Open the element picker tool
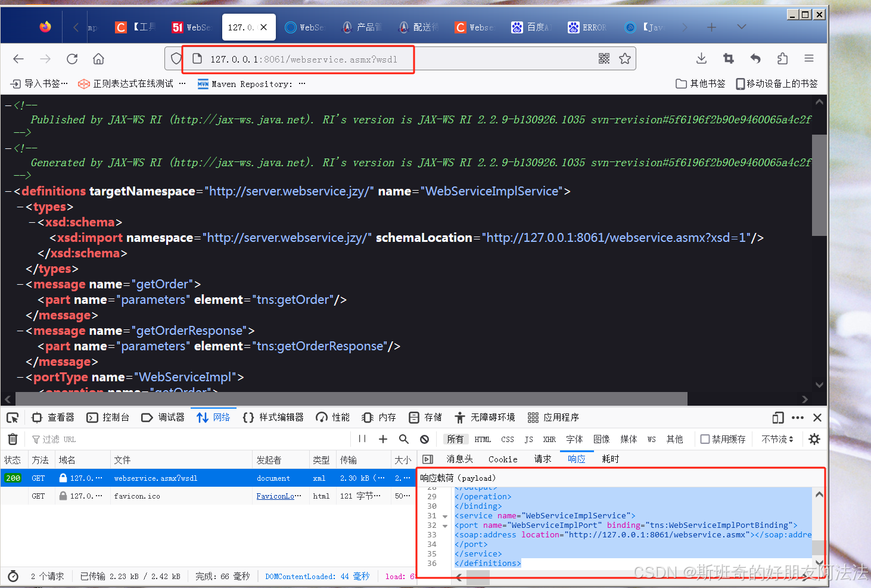This screenshot has height=588, width=871. (13, 417)
